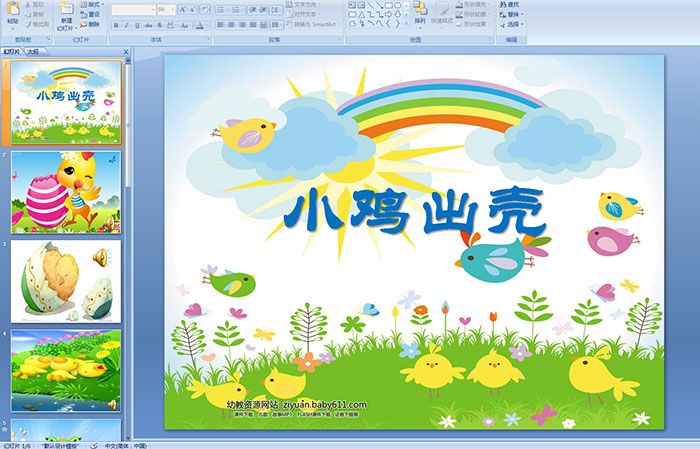The image size is (700, 449).
Task: Toggle Italic formatting
Action: click(x=126, y=25)
